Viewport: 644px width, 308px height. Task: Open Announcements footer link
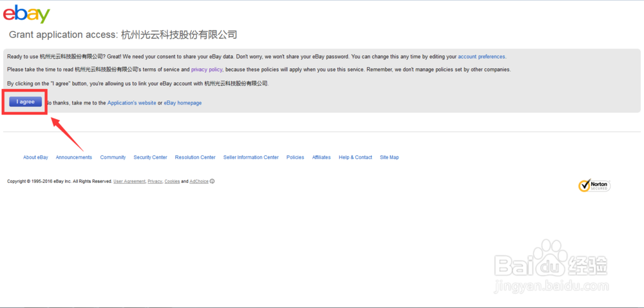coord(74,157)
